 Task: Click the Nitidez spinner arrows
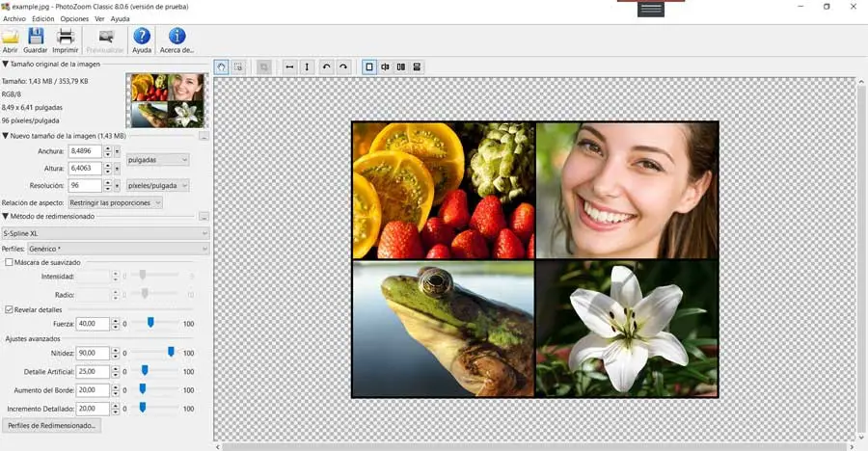click(115, 353)
